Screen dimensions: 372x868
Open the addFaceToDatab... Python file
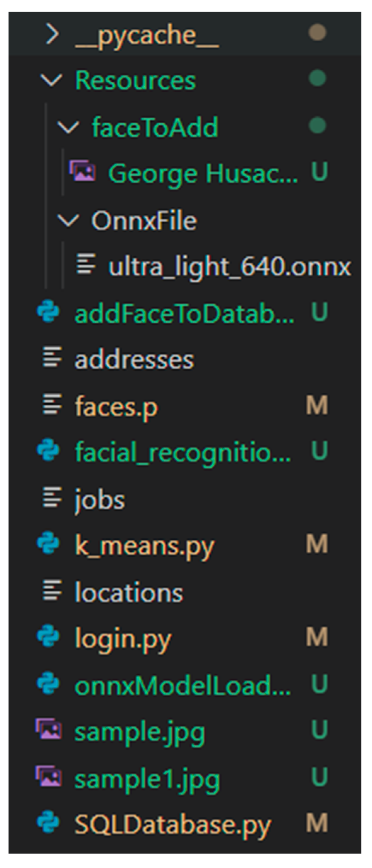184,313
